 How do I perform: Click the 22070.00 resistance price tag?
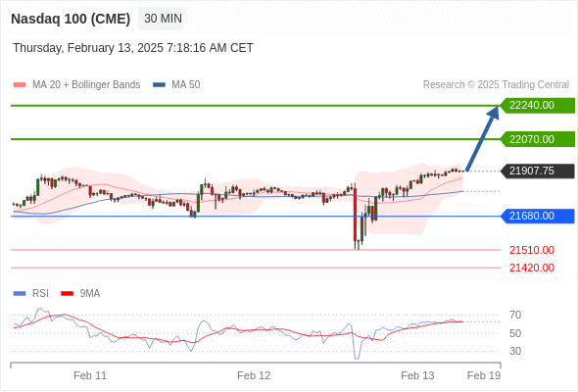click(x=538, y=139)
